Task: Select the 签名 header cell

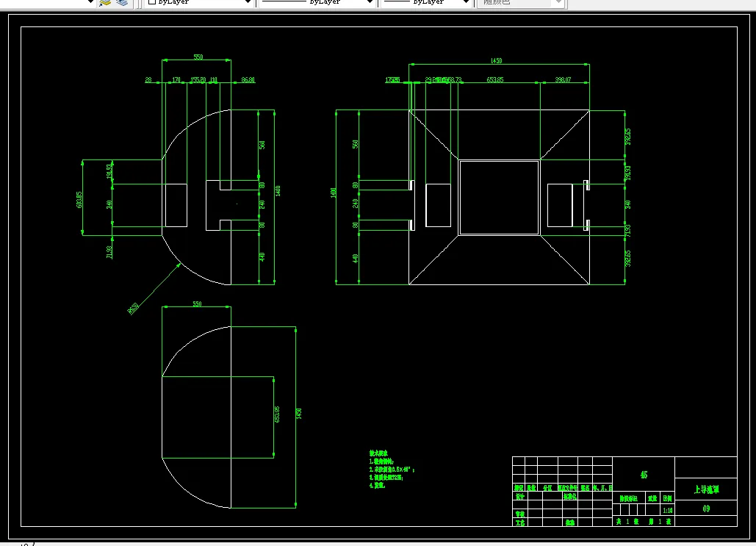Action: 585,488
